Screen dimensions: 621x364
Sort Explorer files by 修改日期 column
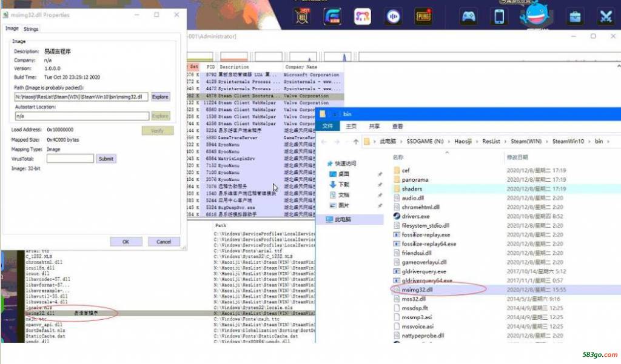(517, 157)
